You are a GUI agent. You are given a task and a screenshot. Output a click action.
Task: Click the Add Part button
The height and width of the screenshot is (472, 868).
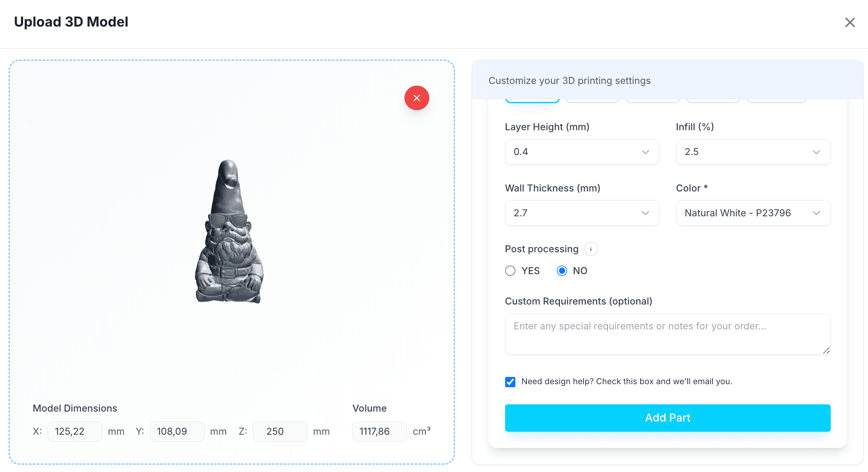667,418
